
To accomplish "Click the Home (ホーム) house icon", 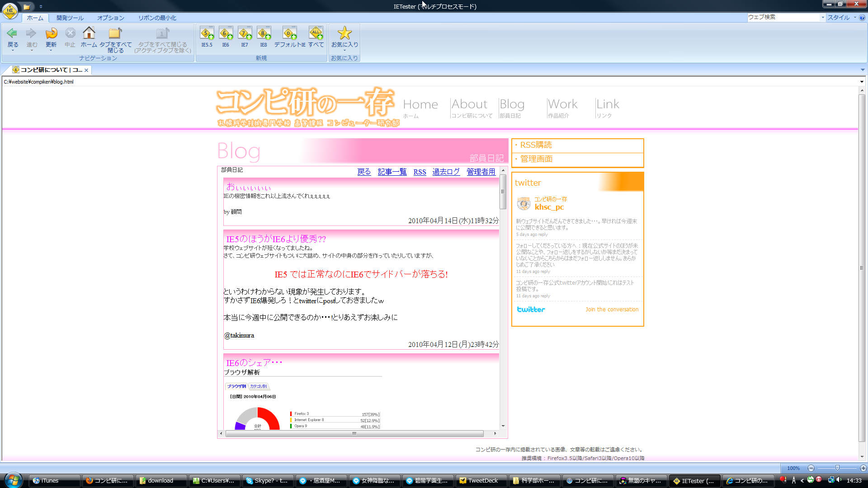I will coord(89,33).
